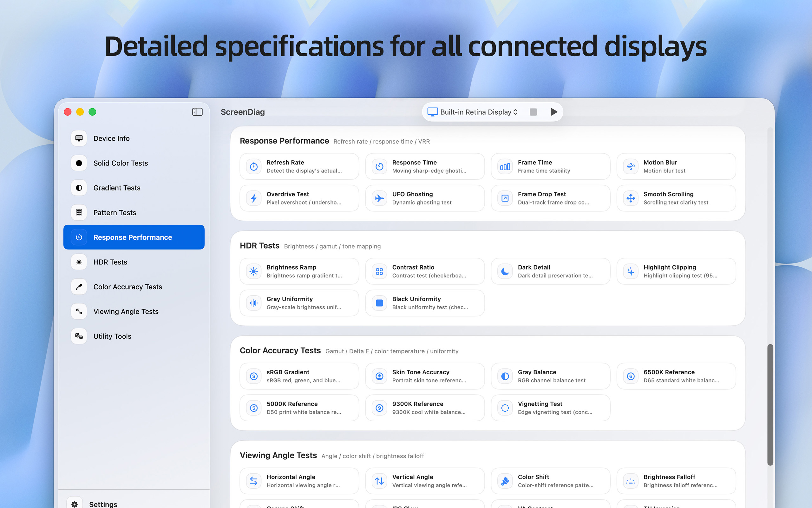Click the 'Portrait skin tone referenc...' description

point(429,380)
